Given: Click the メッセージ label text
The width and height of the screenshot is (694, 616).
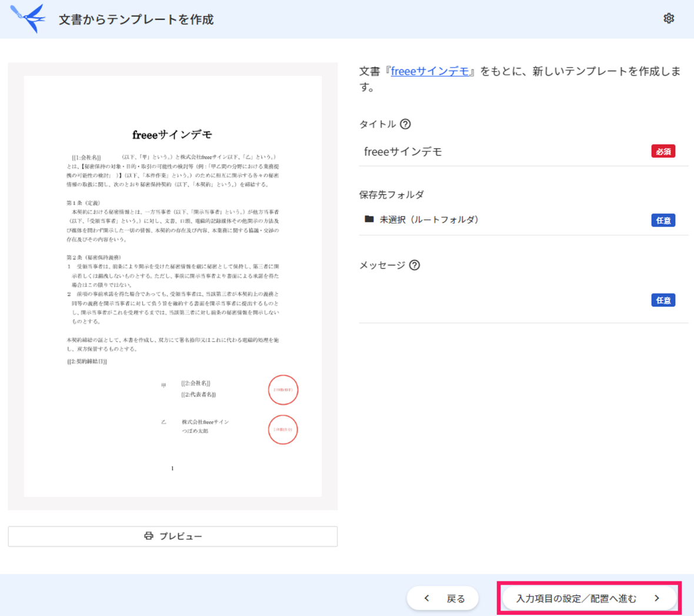Looking at the screenshot, I should pyautogui.click(x=382, y=265).
